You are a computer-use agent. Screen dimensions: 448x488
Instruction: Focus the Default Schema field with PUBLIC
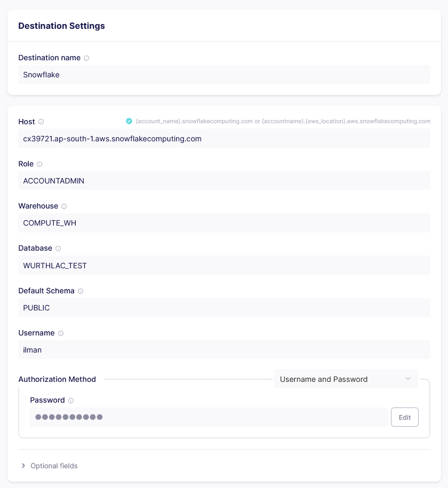(x=224, y=308)
